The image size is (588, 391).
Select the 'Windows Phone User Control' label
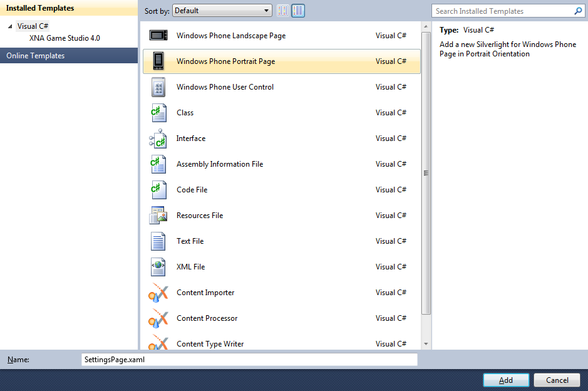[x=225, y=87]
